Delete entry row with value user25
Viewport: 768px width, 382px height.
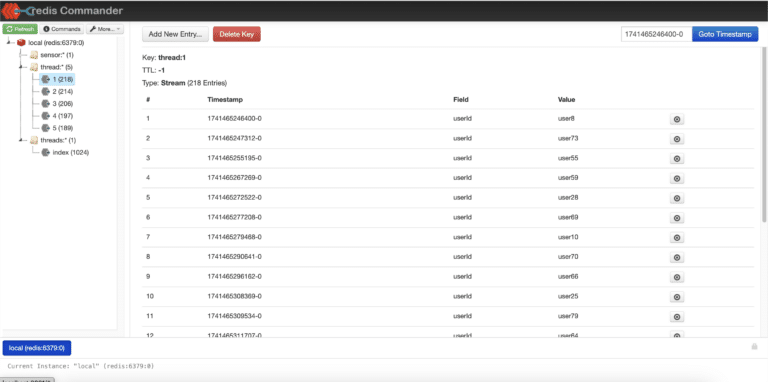677,297
